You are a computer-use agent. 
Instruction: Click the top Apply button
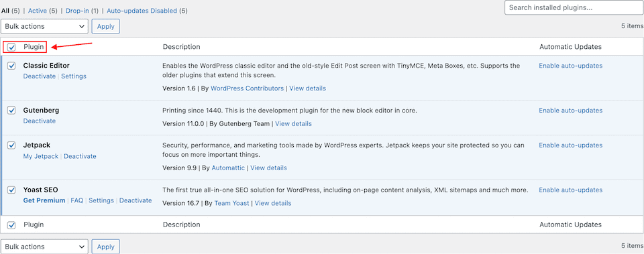[x=105, y=26]
